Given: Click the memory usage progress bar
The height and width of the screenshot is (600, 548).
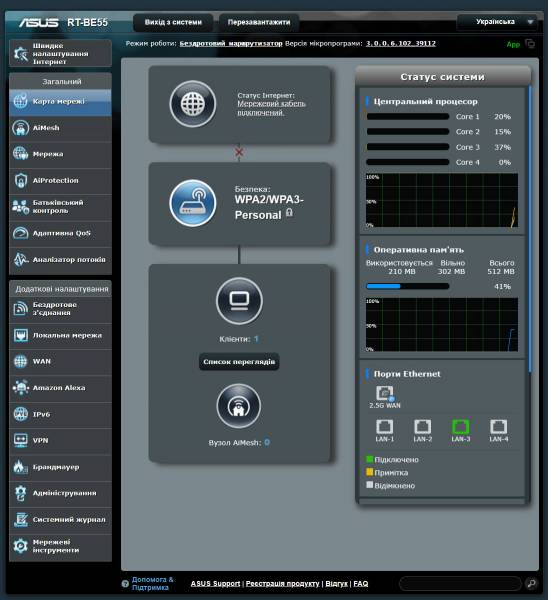Looking at the screenshot, I should (x=408, y=286).
